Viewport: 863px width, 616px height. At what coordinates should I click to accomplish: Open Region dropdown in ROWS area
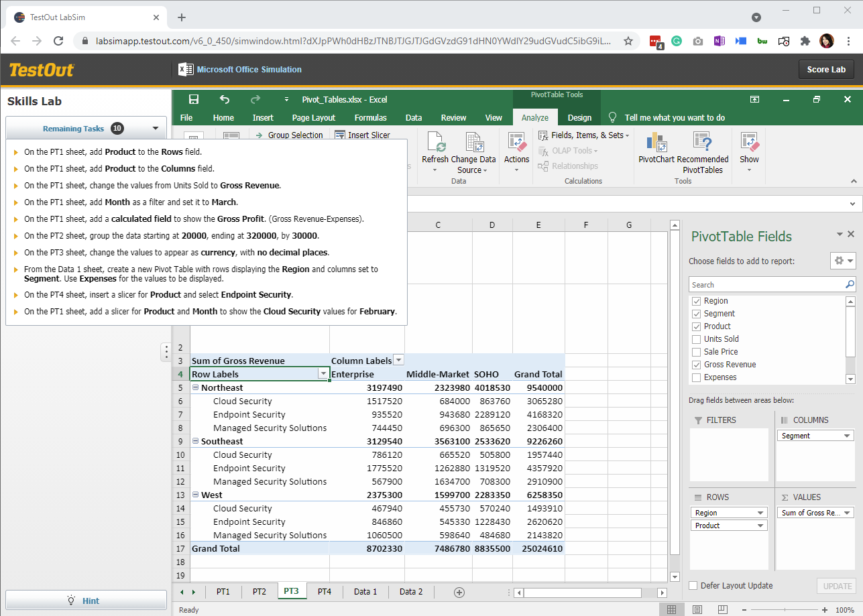coord(760,513)
